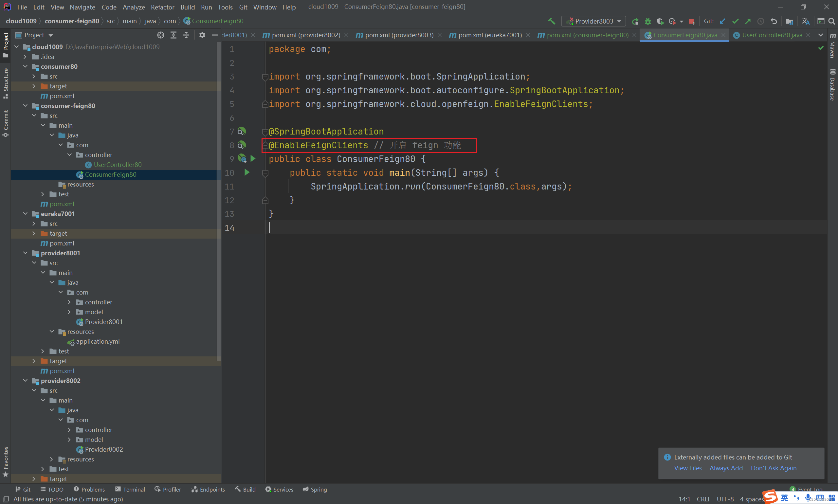The width and height of the screenshot is (838, 504).
Task: Expand the .idea folder
Action: (26, 57)
